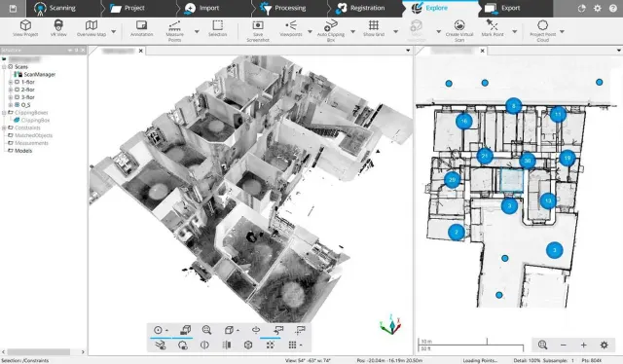Image resolution: width=623 pixels, height=364 pixels.
Task: Toggle ClippingBox item in structure tree
Action: [x=35, y=120]
